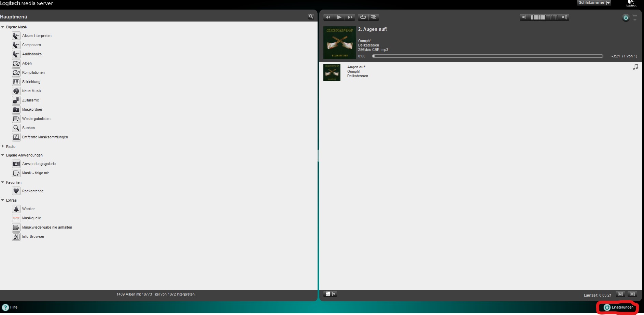Click the large Delikatessen album cover

340,43
